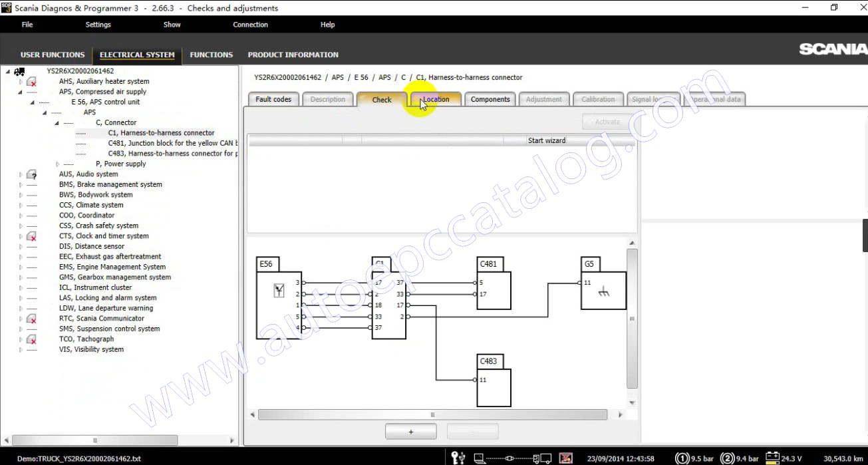Expand the P, Power supply node
Screen dimensions: 868x465
click(x=57, y=164)
